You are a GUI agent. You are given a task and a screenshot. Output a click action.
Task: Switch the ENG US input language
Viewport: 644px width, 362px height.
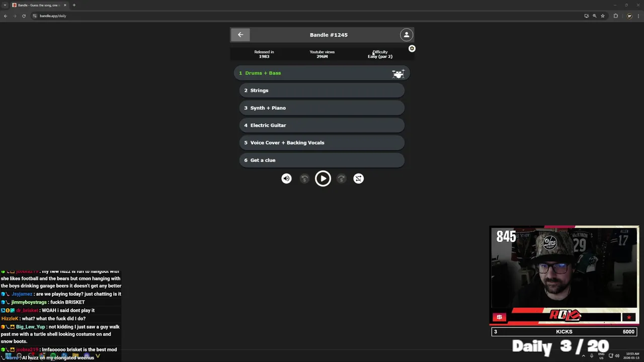tap(601, 356)
